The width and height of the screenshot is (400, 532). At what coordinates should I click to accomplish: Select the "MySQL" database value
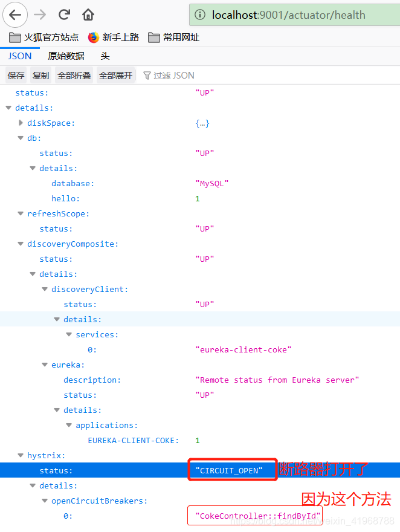[212, 184]
